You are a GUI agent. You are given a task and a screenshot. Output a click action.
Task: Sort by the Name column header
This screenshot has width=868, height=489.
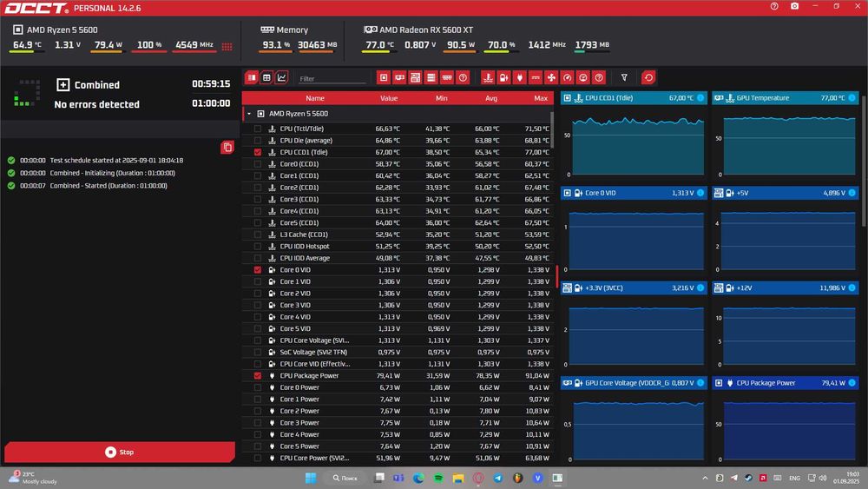pos(315,98)
